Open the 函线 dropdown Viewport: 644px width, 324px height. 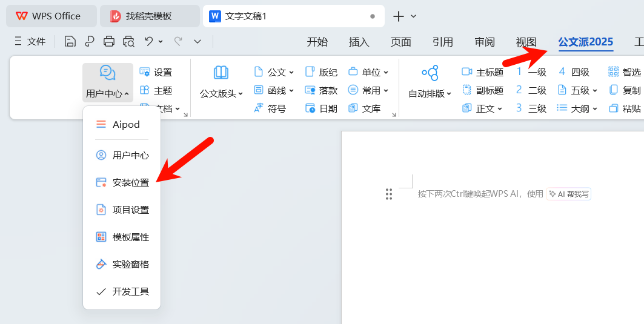coord(274,90)
